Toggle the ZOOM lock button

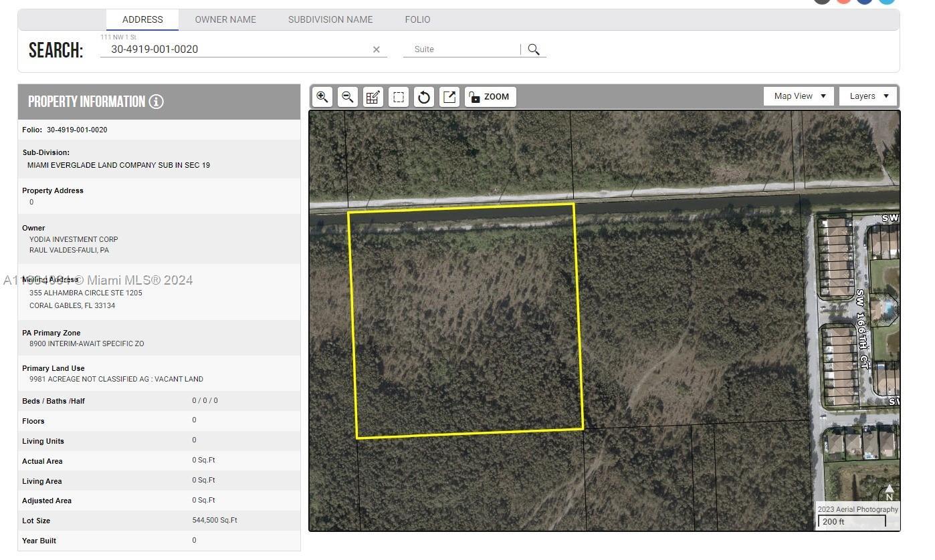(x=490, y=97)
